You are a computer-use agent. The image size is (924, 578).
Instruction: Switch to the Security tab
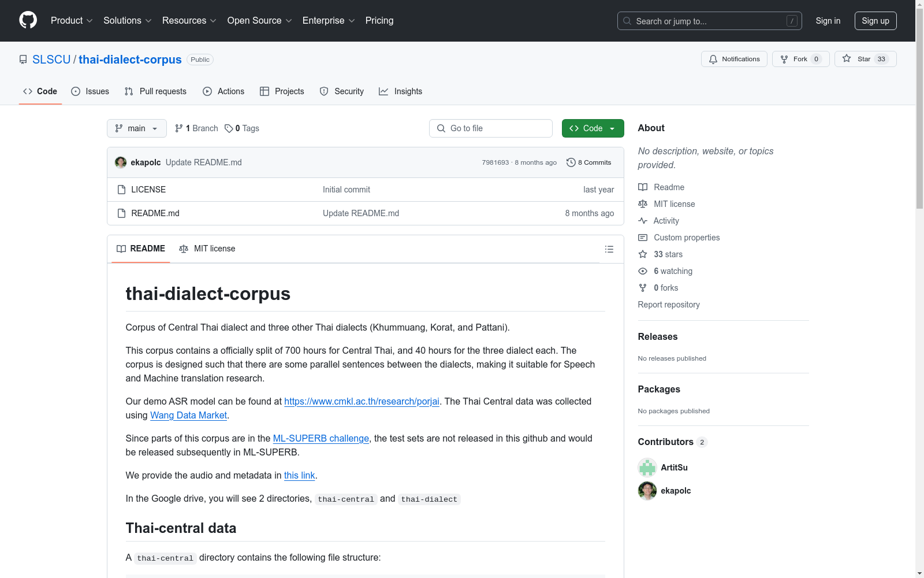tap(342, 91)
